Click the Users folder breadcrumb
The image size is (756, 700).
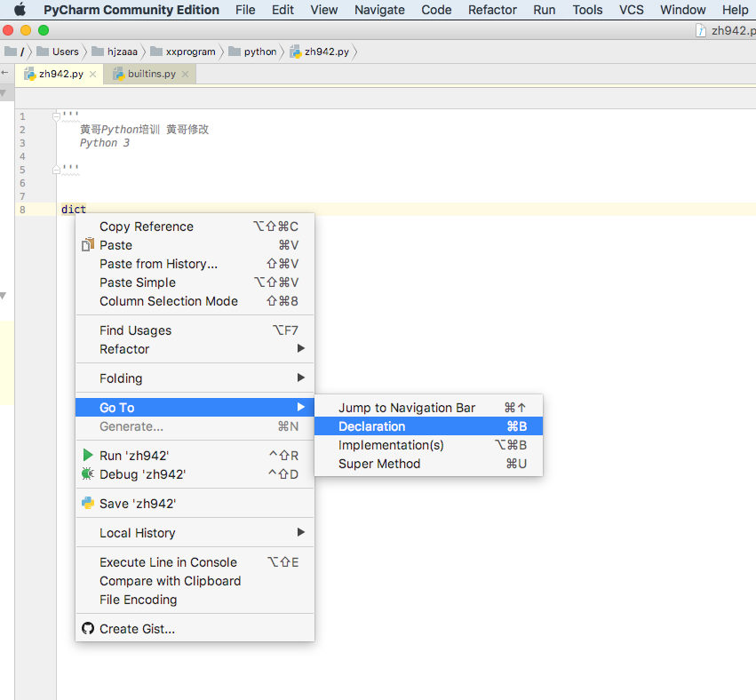(58, 52)
